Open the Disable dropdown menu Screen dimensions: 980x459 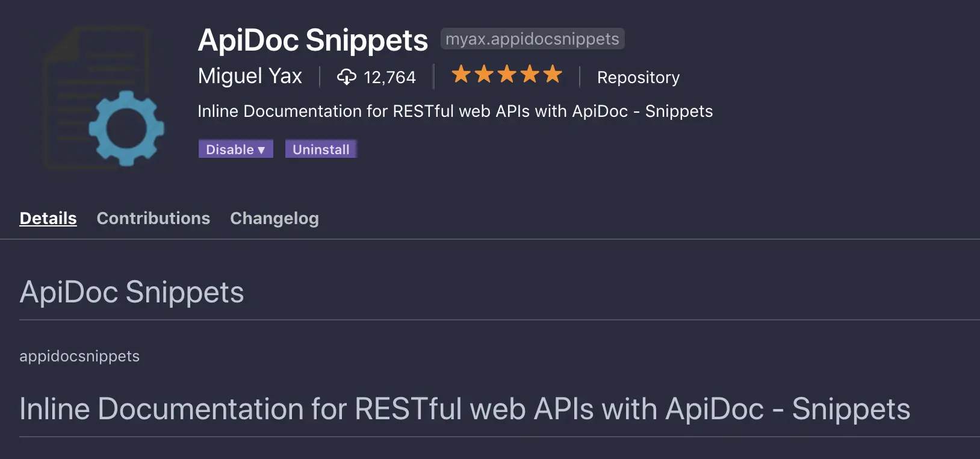click(235, 149)
